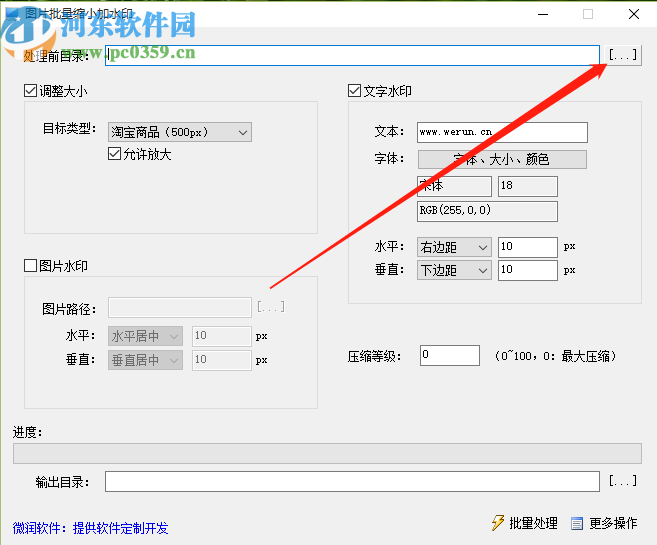657x545 pixels.
Task: Minimize the application window
Action: (543, 14)
